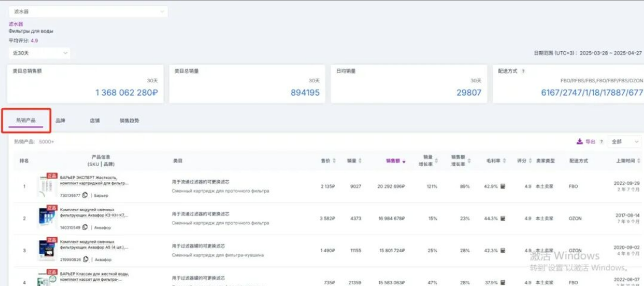
Task: Open the calculator icon beside 42.9% margin
Action: click(503, 186)
